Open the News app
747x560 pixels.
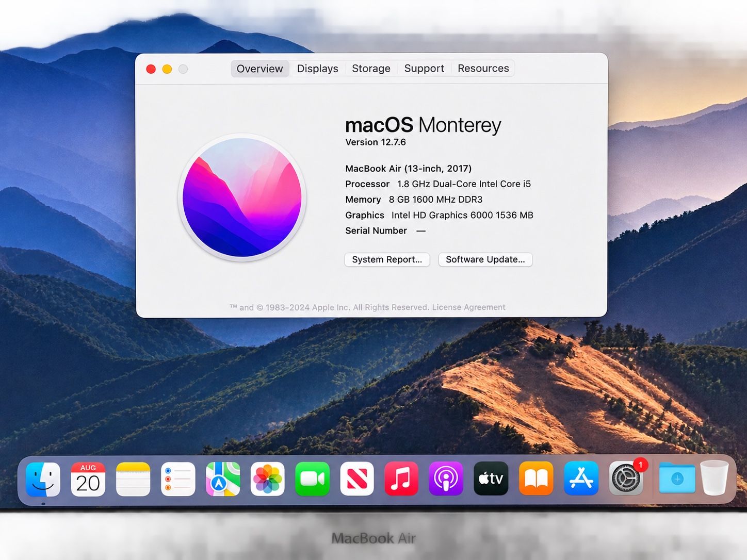(357, 479)
